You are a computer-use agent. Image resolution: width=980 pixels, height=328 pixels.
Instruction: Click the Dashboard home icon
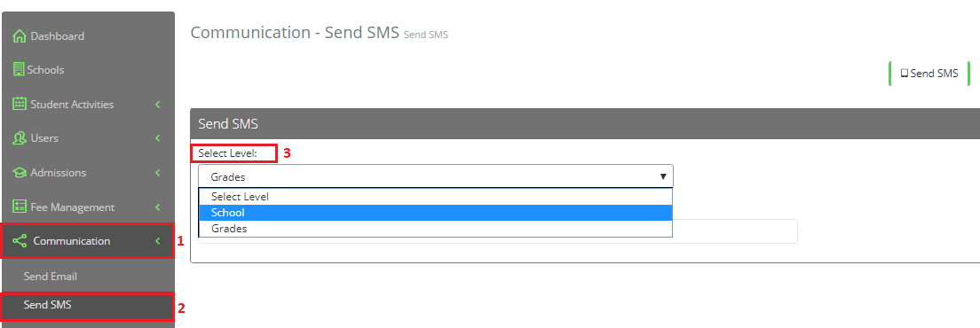point(20,36)
